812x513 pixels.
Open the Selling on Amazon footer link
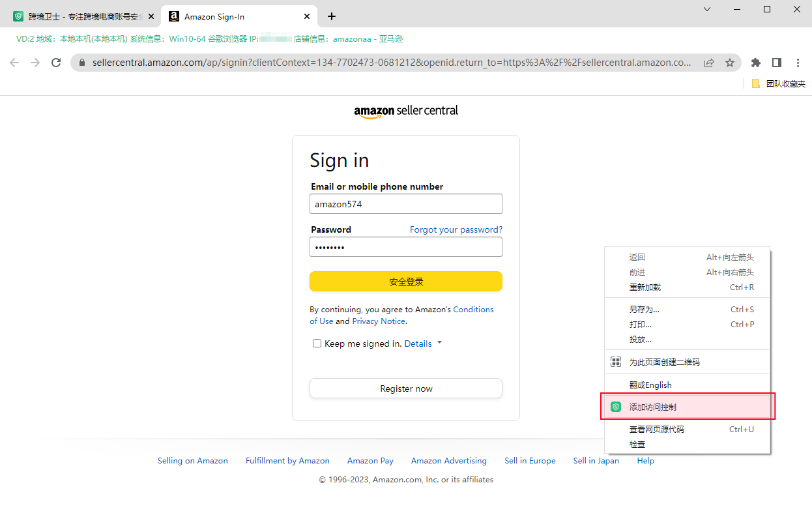(x=193, y=461)
